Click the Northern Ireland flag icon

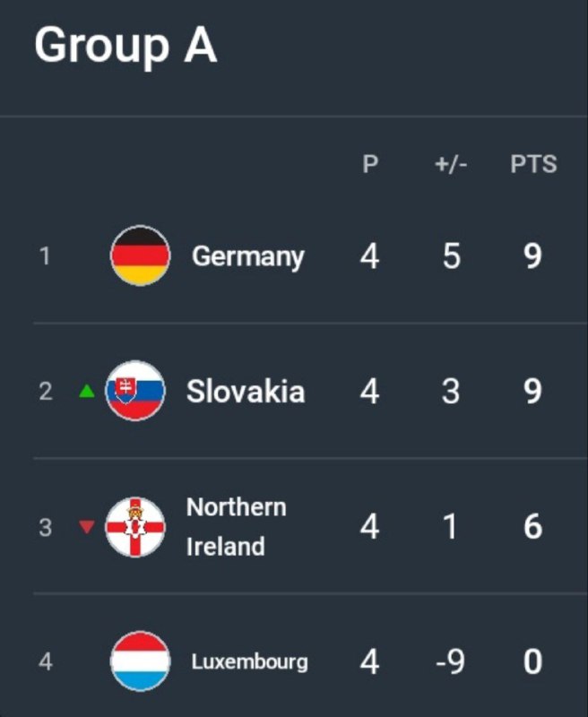(135, 527)
